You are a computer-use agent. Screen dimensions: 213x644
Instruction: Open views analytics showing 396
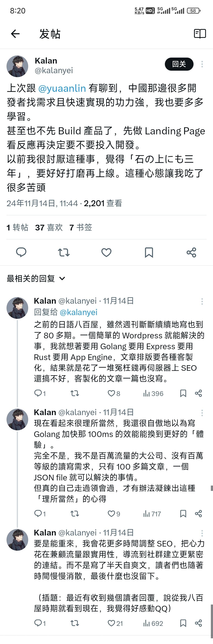coord(153,393)
